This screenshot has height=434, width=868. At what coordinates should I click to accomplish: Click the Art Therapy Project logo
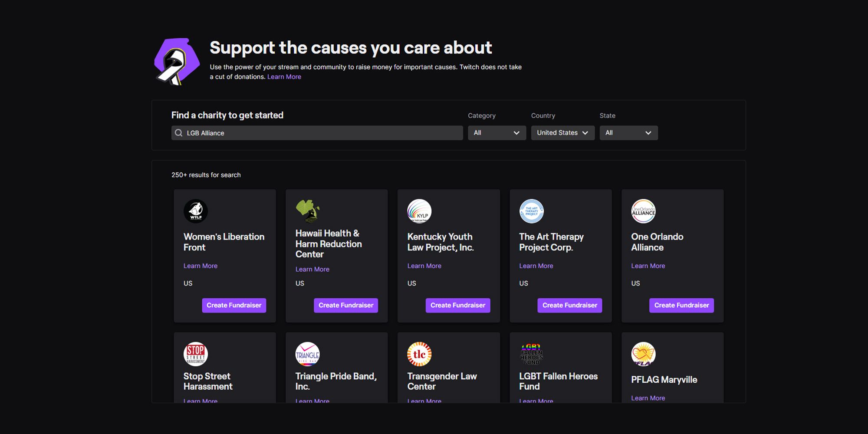531,211
